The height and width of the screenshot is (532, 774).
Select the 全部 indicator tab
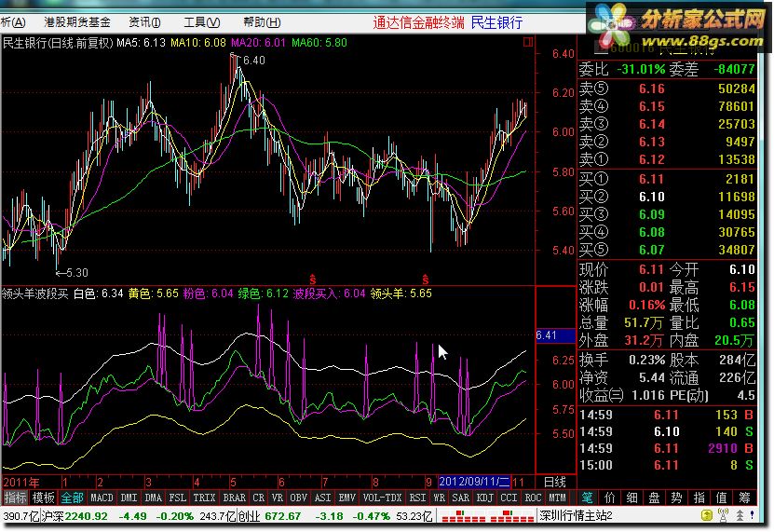tap(72, 498)
